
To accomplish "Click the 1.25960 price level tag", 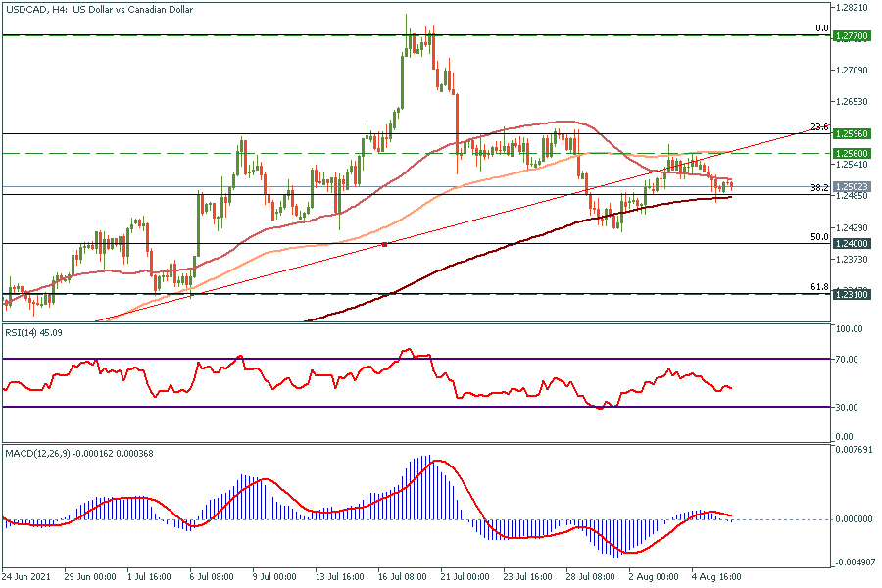I will (x=849, y=134).
